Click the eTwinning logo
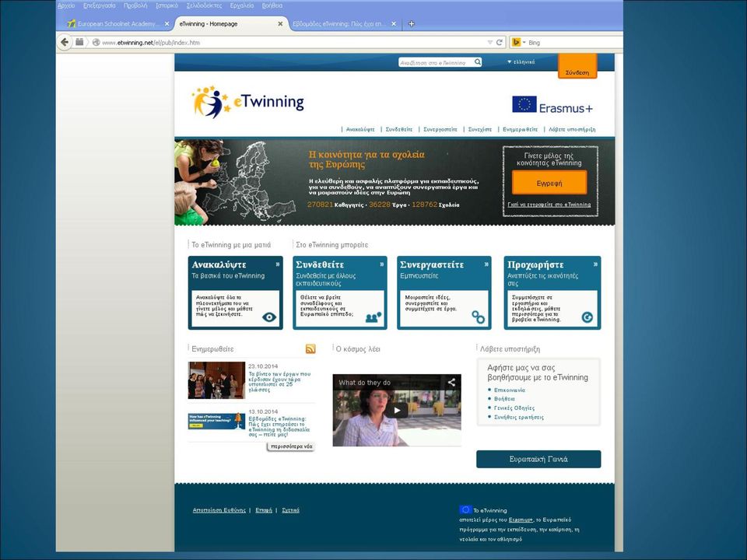The image size is (747, 560). (247, 101)
